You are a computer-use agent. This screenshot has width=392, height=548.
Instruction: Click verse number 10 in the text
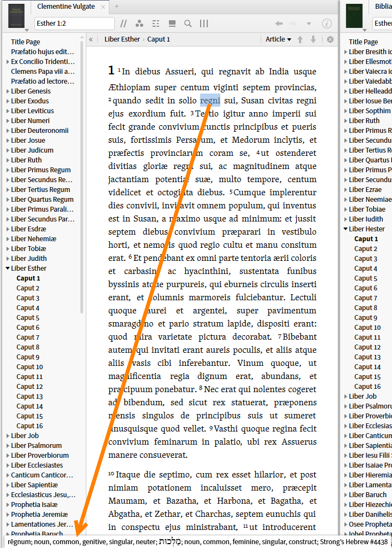111,474
